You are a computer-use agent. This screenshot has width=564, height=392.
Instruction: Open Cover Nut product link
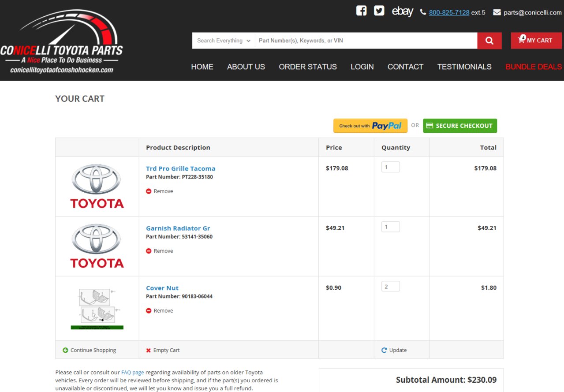pos(162,288)
